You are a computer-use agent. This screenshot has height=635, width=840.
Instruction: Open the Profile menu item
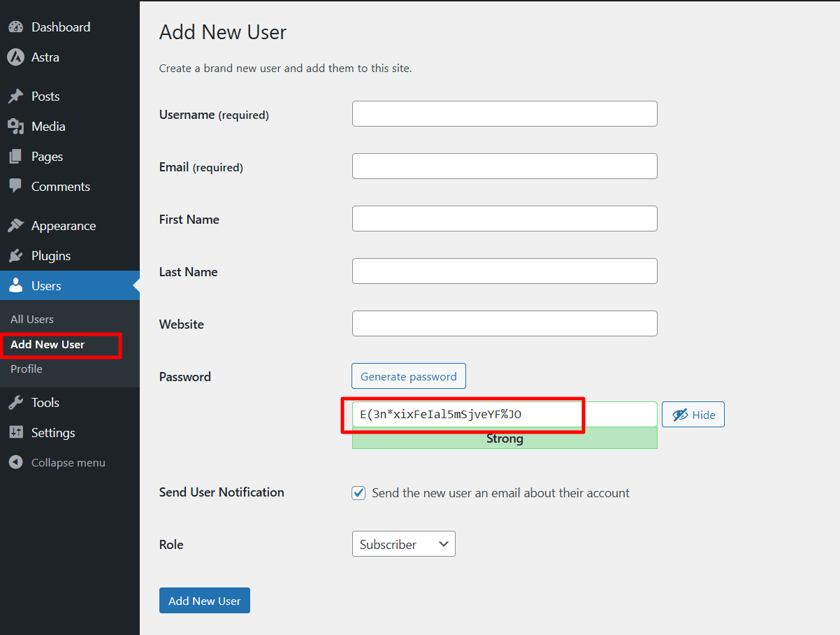[x=26, y=369]
